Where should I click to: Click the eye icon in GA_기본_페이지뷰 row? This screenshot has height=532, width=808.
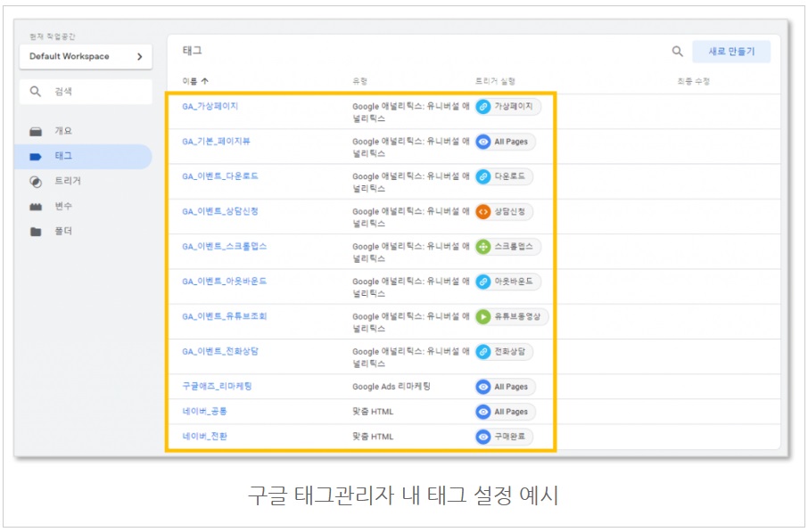482,142
